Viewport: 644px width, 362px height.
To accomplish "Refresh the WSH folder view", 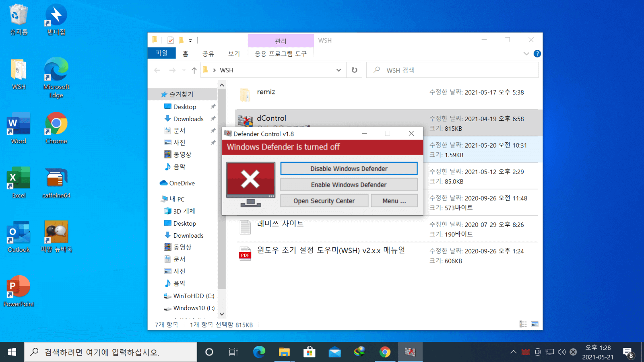I will [x=354, y=70].
